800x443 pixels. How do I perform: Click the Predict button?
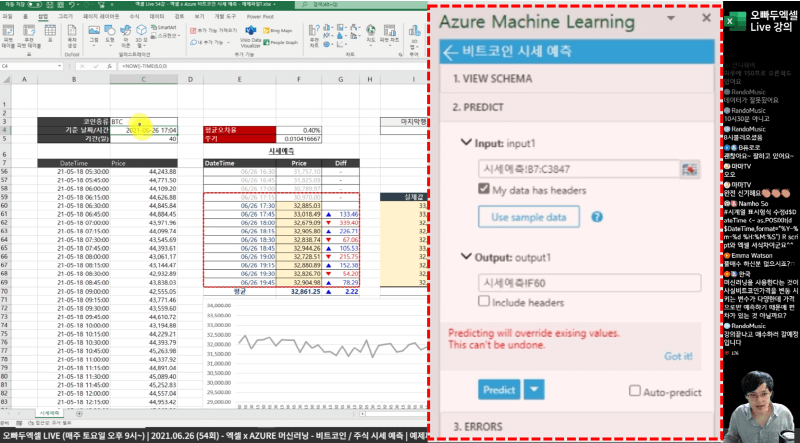point(499,389)
